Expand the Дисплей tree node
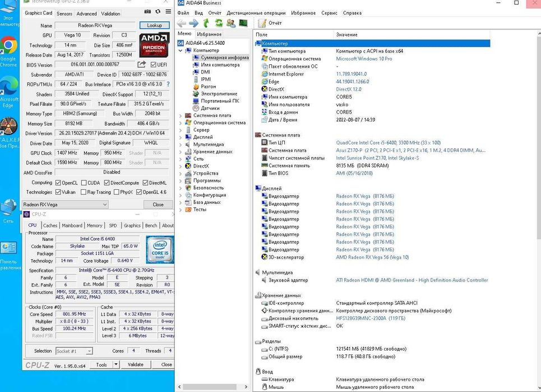541x392 pixels. [x=180, y=137]
